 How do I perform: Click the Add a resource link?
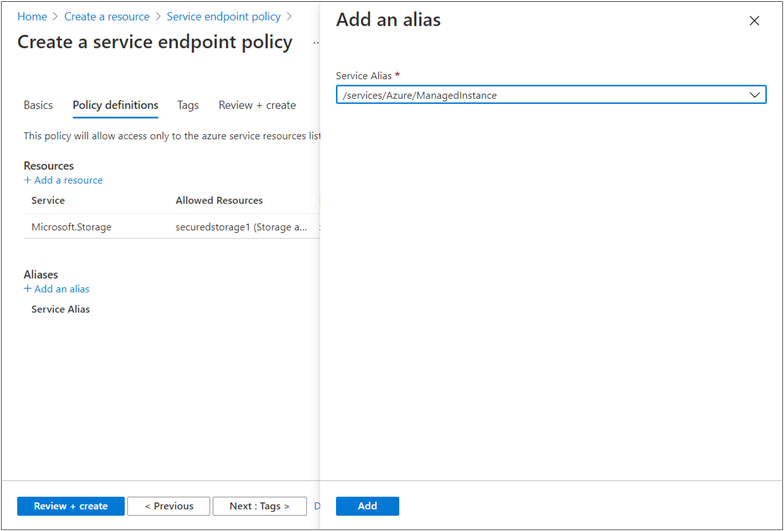pyautogui.click(x=63, y=180)
